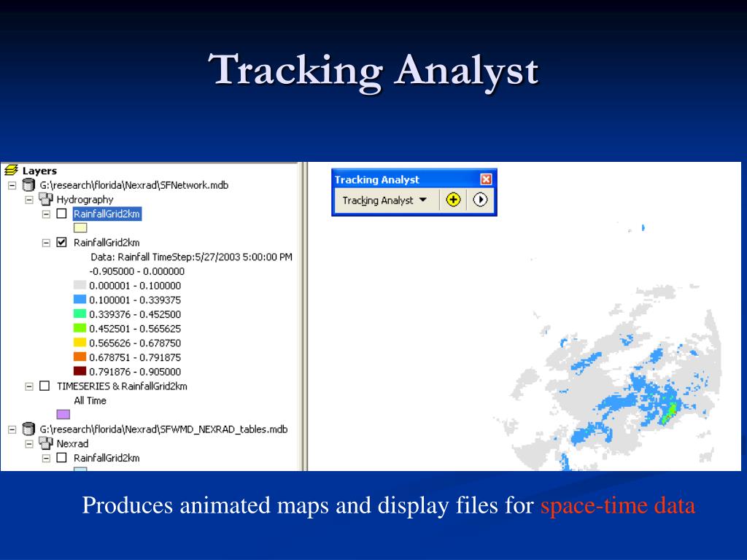Uncheck the checked RainfallGrid2km layer
The width and height of the screenshot is (747, 560).
pyautogui.click(x=61, y=242)
